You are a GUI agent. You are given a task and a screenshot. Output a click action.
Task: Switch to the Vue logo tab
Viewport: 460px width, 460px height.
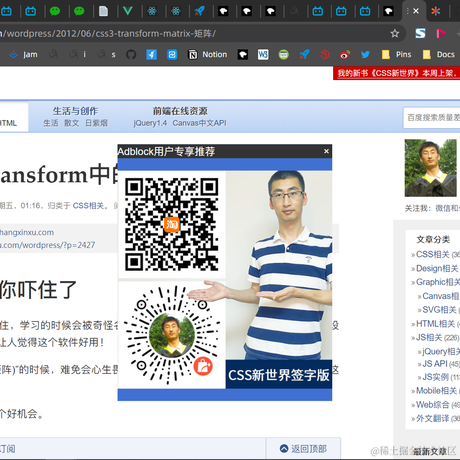coord(128,11)
